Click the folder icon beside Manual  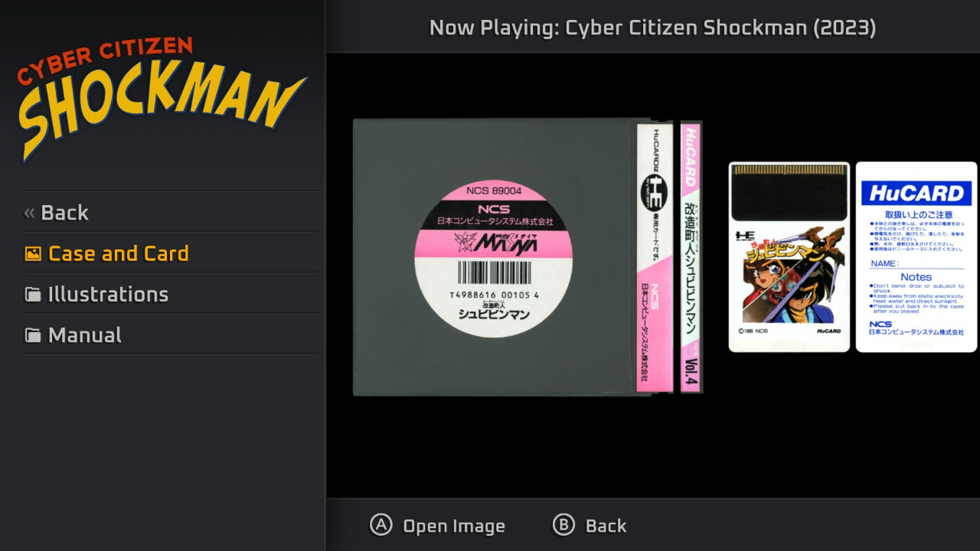point(32,335)
